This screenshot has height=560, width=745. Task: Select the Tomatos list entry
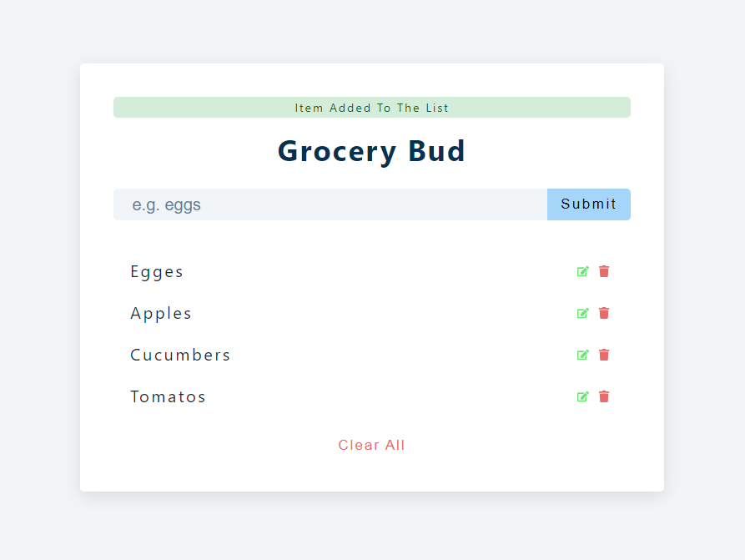pos(168,396)
